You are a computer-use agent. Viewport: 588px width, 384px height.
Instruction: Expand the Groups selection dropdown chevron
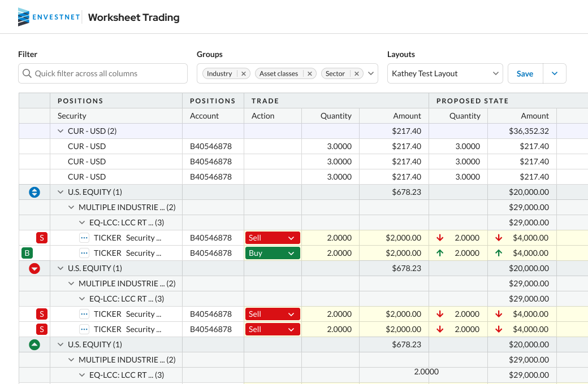370,73
